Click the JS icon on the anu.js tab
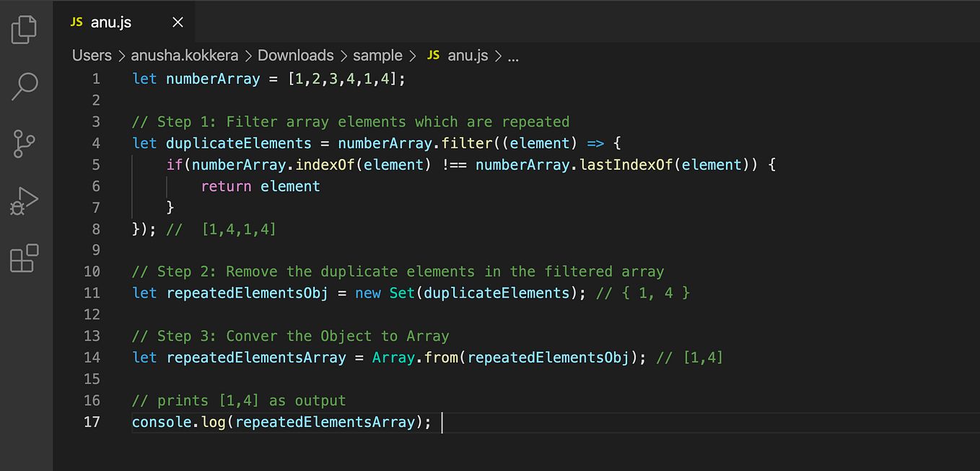Viewport: 980px width, 471px height. pos(76,22)
